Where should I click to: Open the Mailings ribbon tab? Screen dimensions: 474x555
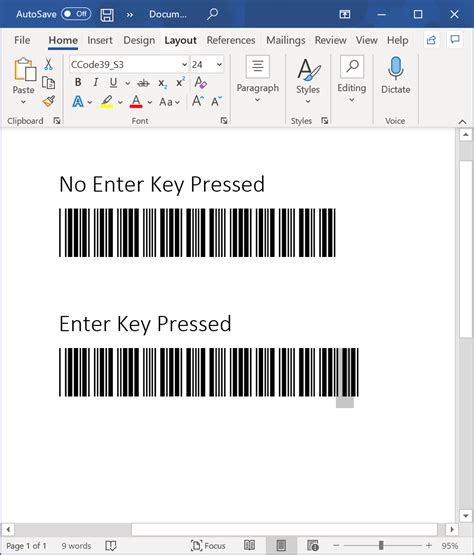pyautogui.click(x=286, y=40)
